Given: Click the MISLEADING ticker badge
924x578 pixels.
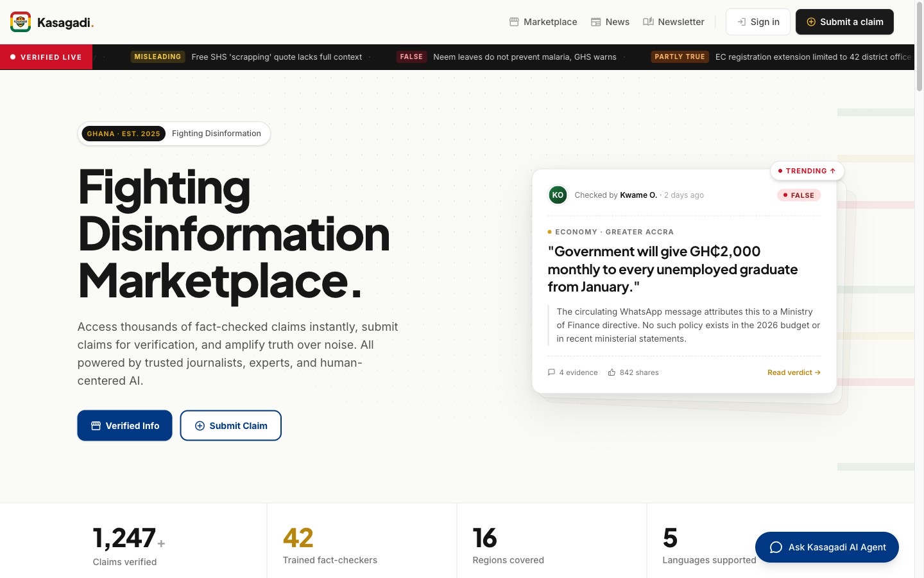Looking at the screenshot, I should click(x=158, y=57).
